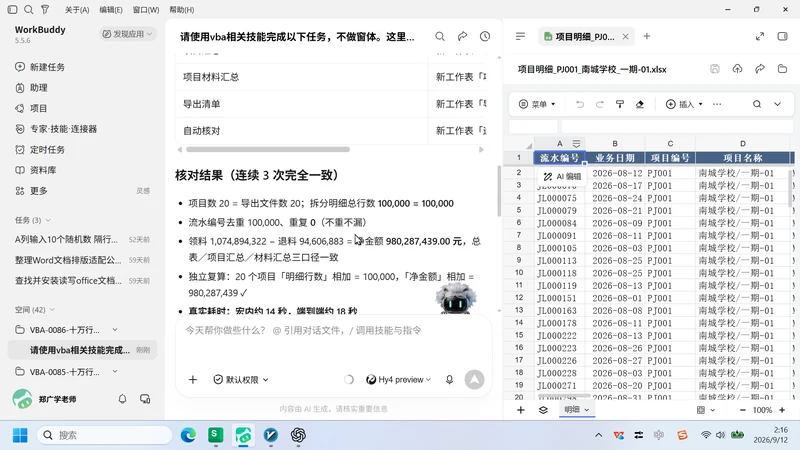Add a new tab with plus icon
Screen dimensions: 800x450
pos(647,36)
